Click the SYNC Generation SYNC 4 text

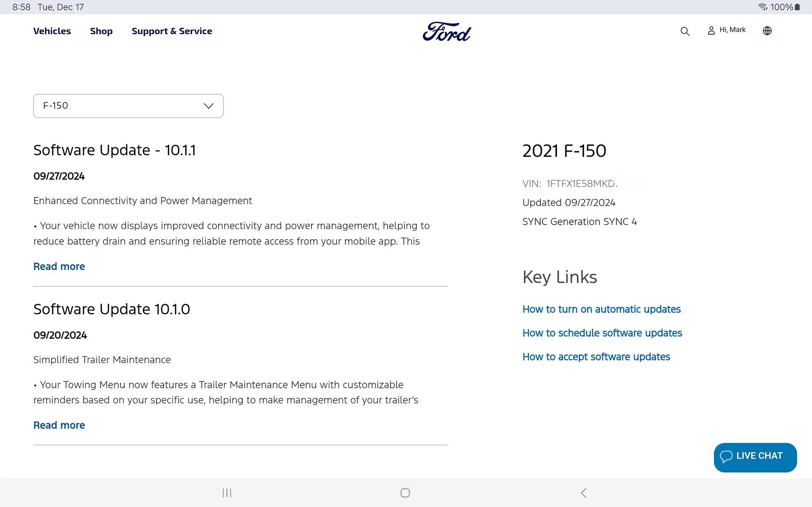click(x=580, y=222)
